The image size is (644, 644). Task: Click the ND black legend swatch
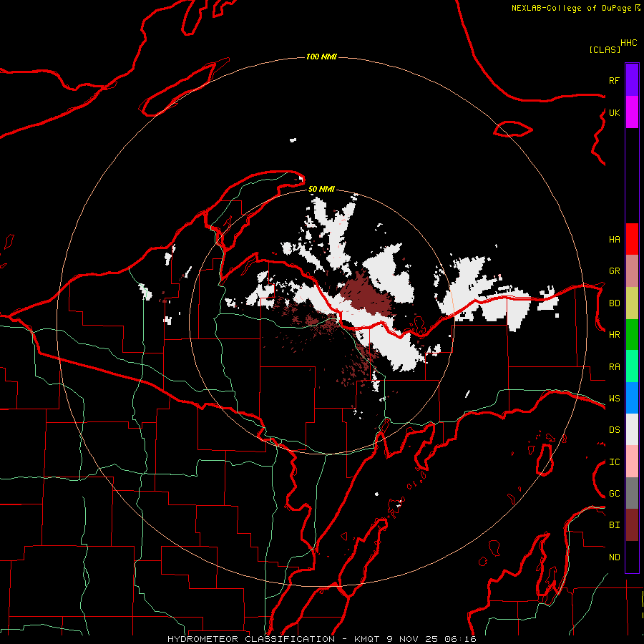point(632,557)
